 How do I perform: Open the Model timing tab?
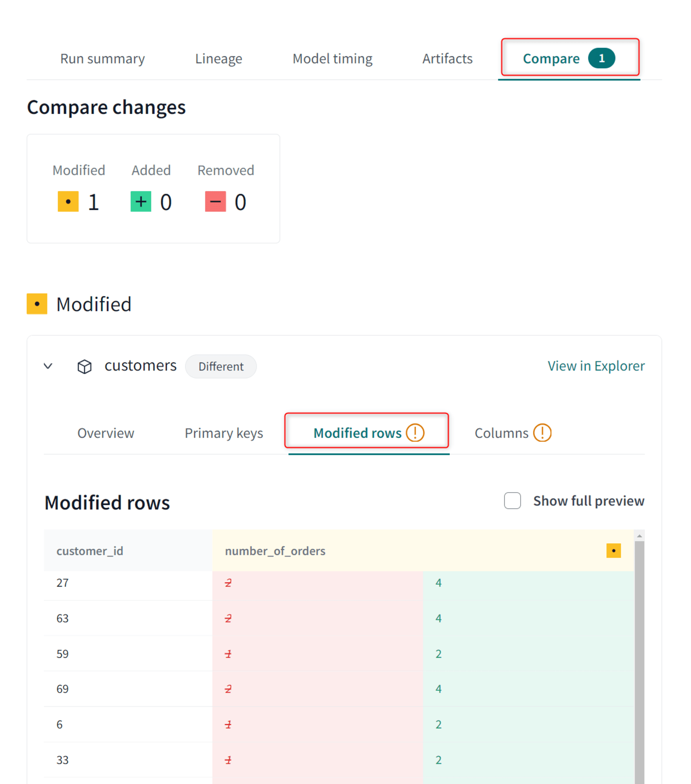point(333,59)
